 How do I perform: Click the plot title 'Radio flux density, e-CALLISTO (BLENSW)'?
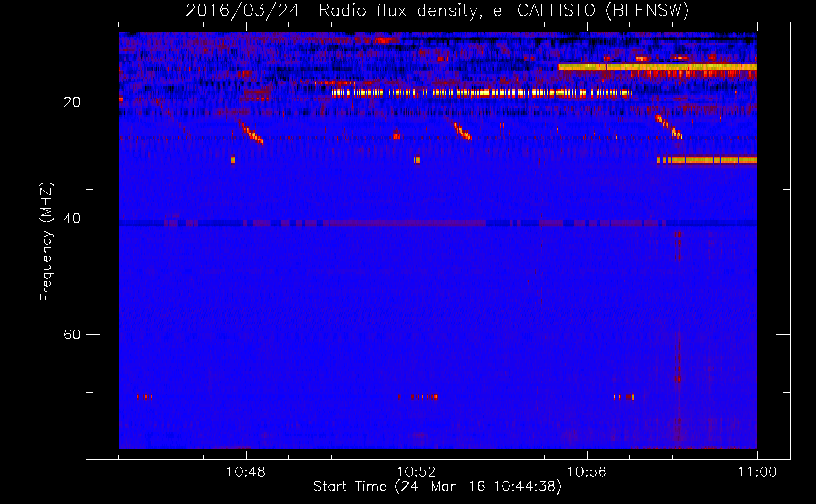[x=503, y=11]
